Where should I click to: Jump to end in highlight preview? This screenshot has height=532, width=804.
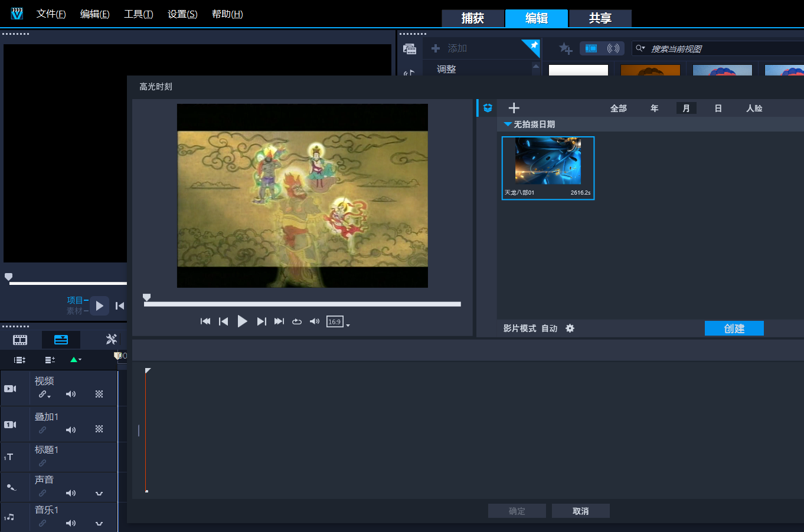tap(279, 321)
